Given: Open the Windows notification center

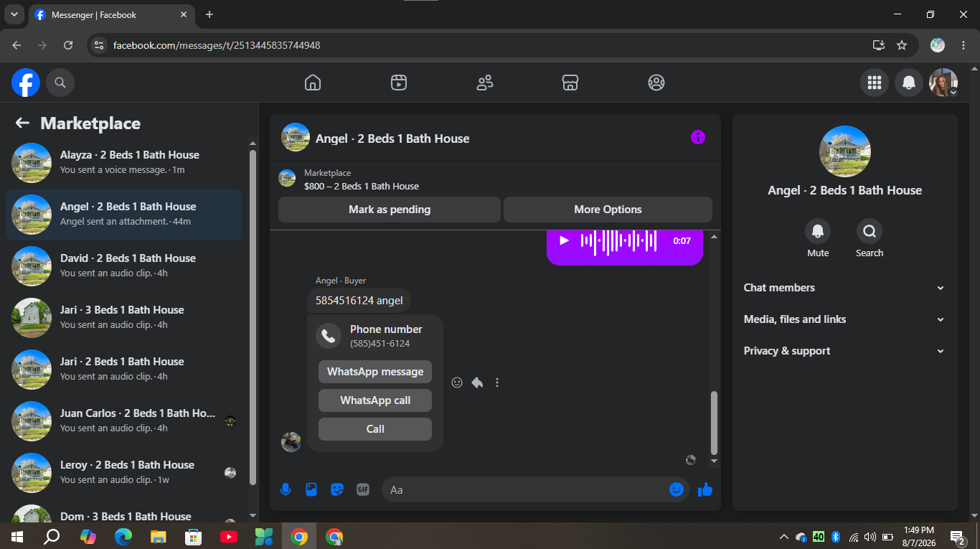Looking at the screenshot, I should click(x=958, y=536).
